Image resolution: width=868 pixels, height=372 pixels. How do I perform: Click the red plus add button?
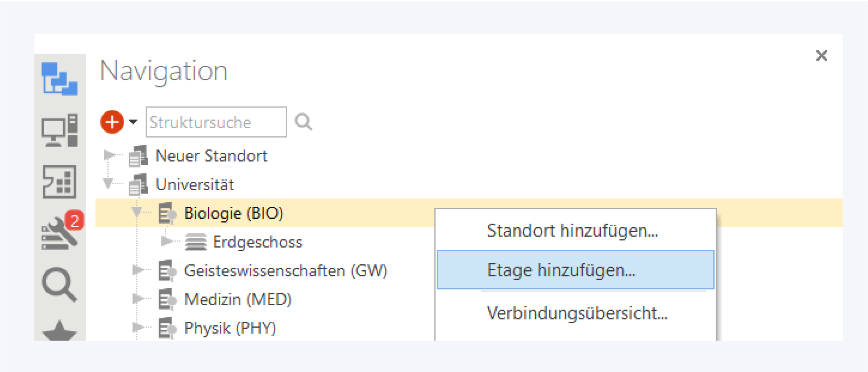(x=112, y=122)
